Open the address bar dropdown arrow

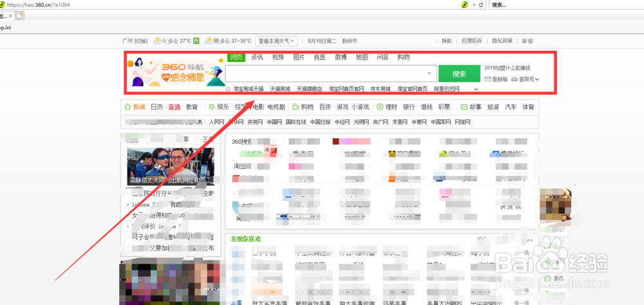pyautogui.click(x=474, y=5)
